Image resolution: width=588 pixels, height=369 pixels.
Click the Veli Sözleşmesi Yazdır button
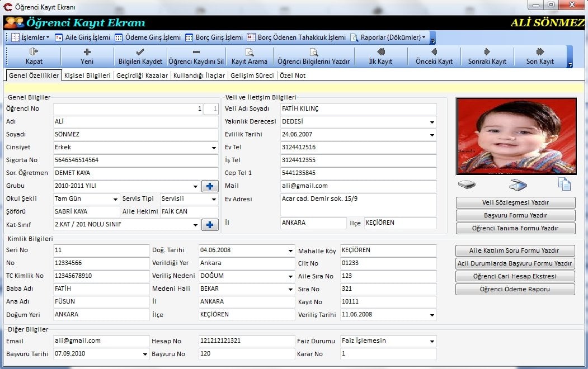515,202
